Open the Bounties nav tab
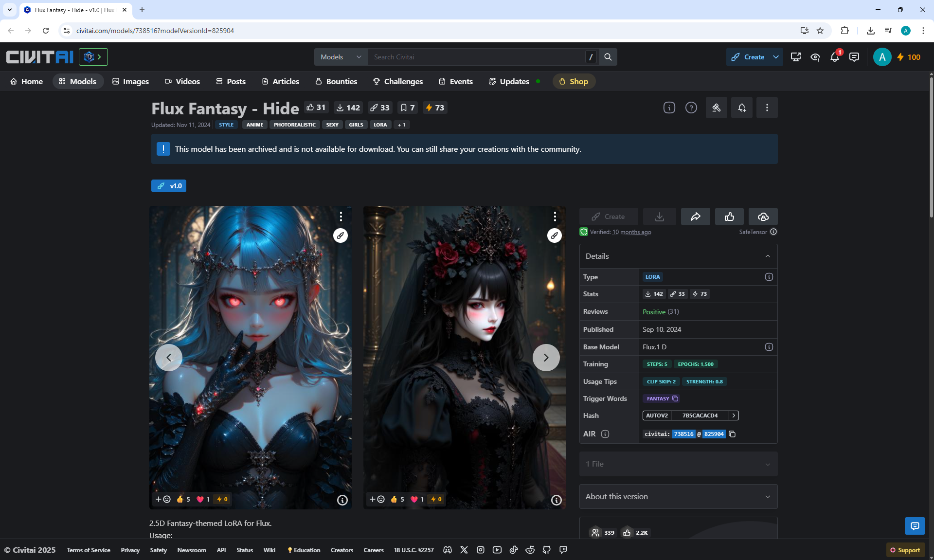The height and width of the screenshot is (560, 934). point(336,81)
